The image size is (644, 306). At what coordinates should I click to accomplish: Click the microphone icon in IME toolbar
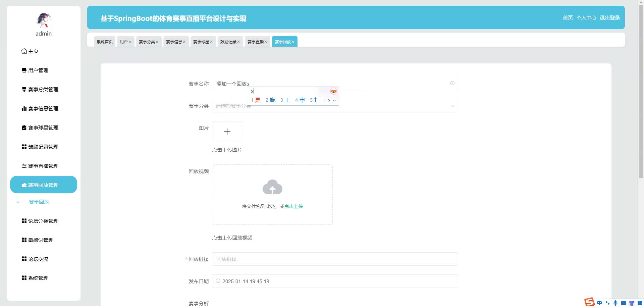[615, 303]
